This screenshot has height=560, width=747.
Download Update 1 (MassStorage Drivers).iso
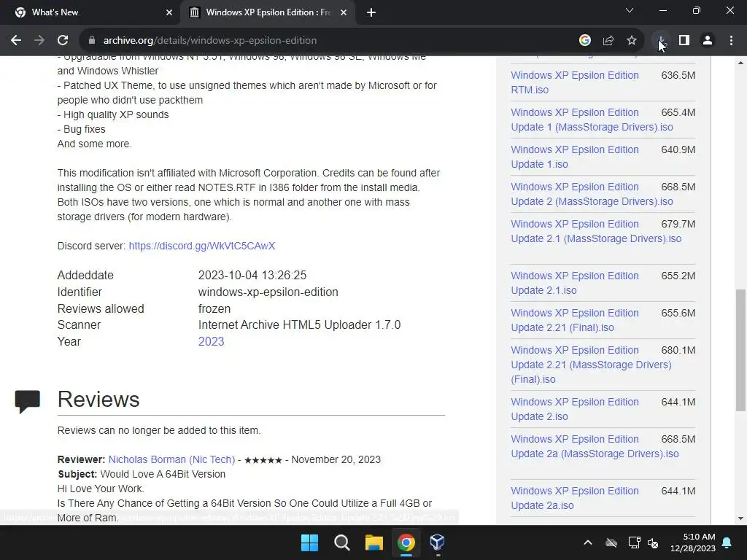click(592, 120)
